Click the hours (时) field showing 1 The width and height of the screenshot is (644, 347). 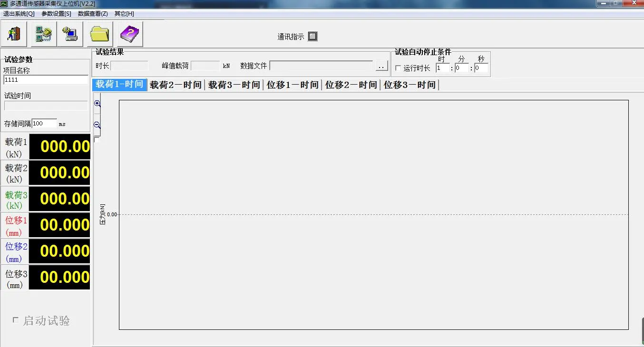(443, 68)
